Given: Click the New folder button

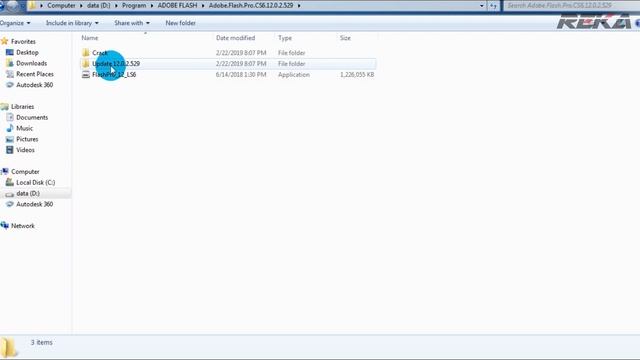Looking at the screenshot, I should click(180, 23).
